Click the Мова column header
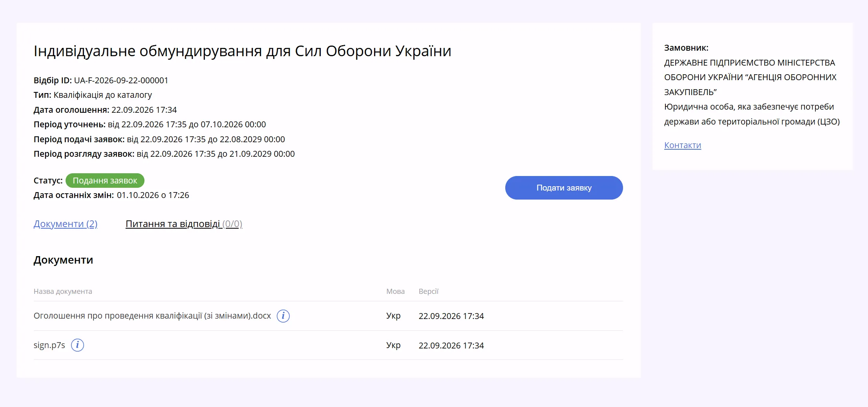Screen dimensions: 868x407 point(395,291)
